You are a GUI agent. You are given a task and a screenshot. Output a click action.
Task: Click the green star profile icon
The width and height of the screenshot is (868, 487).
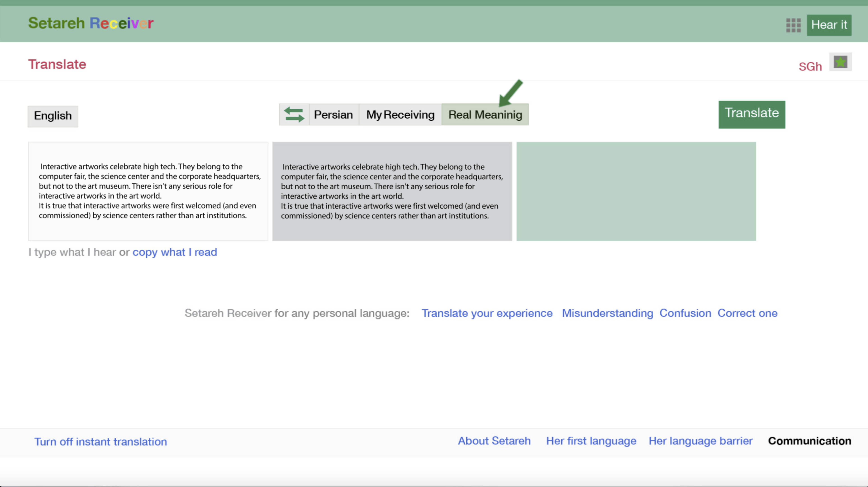840,62
